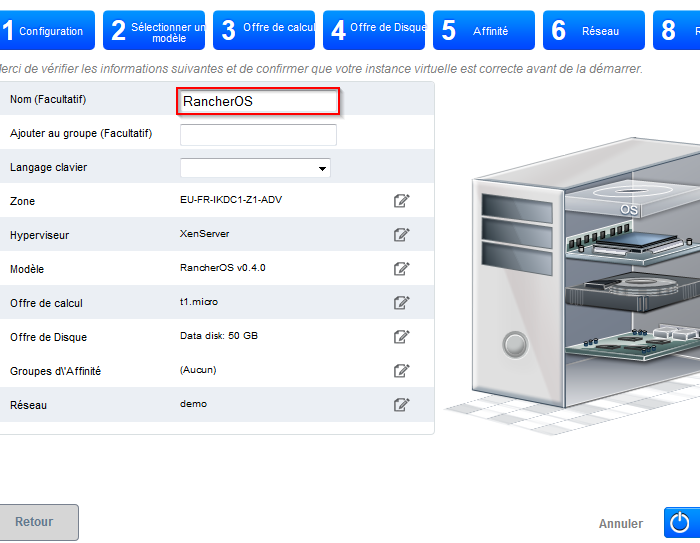Viewport: 700px width, 543px height.
Task: Open wizard step 8
Action: click(x=678, y=31)
